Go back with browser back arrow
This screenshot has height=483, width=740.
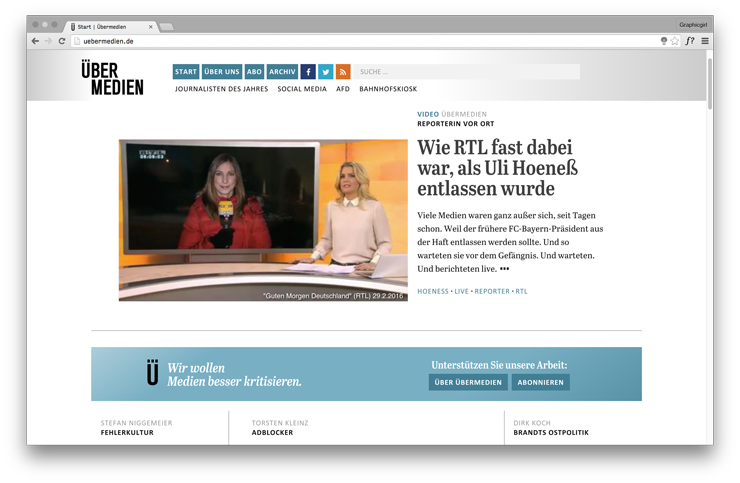[35, 41]
